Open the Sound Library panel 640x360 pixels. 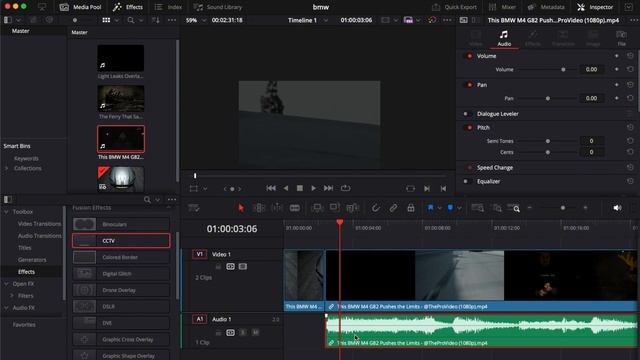218,7
